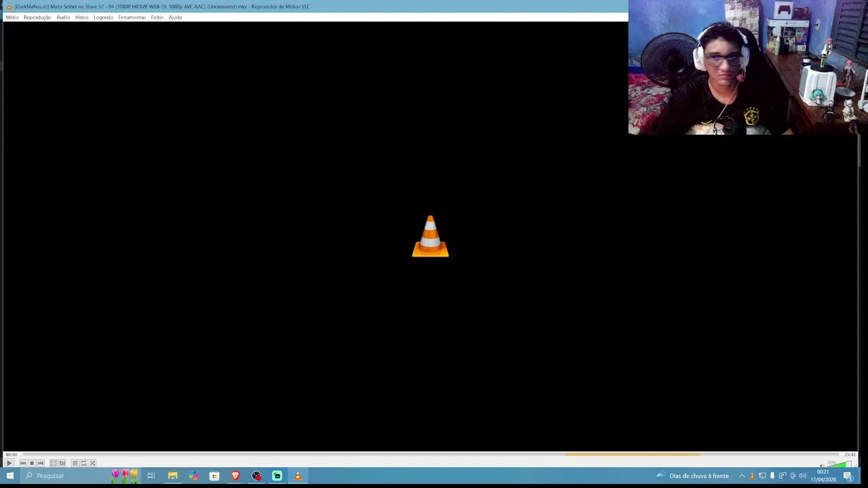Click elapsed time label 00:00
Image resolution: width=868 pixels, height=488 pixels.
tap(12, 455)
